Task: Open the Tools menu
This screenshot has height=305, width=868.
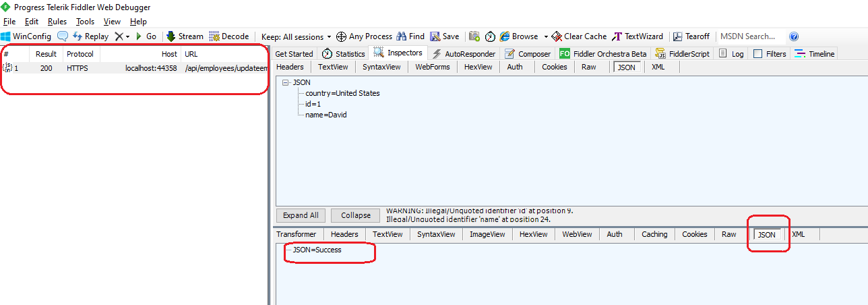Action: pos(86,22)
